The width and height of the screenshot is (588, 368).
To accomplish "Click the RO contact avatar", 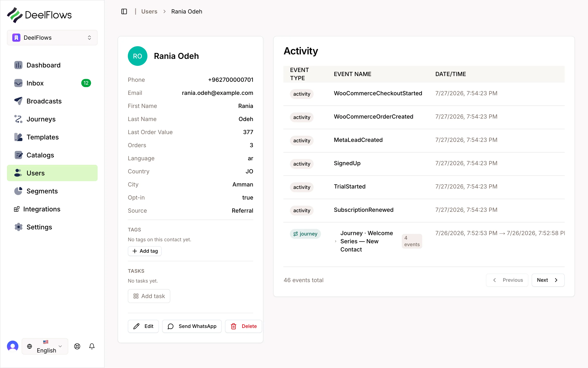I will 138,56.
